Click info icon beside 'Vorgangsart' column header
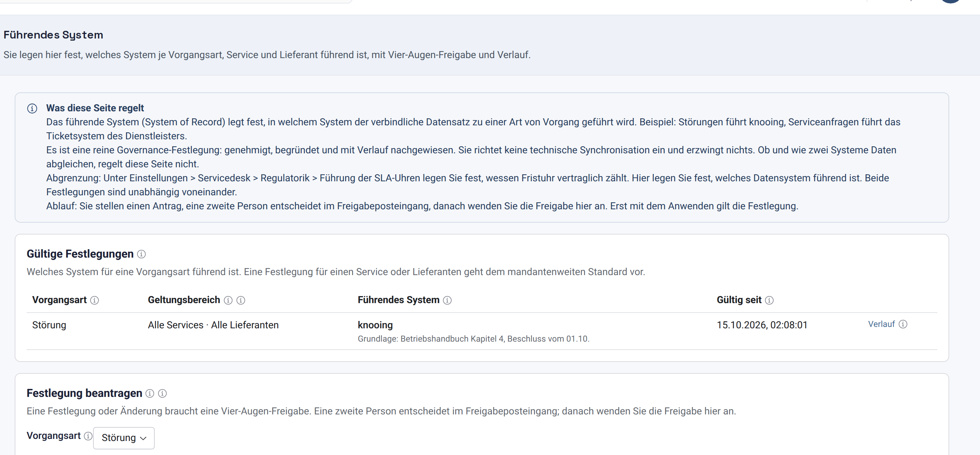This screenshot has height=455, width=980. coord(94,301)
